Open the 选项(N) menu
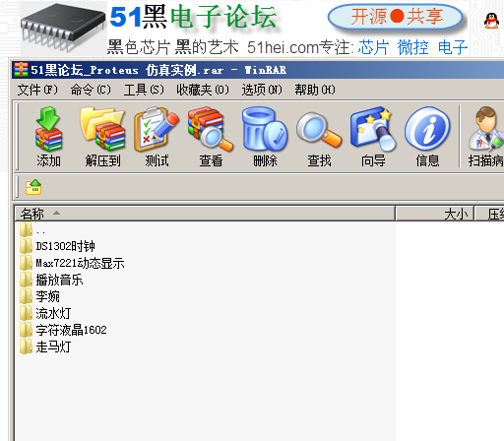504x441 pixels. [262, 90]
